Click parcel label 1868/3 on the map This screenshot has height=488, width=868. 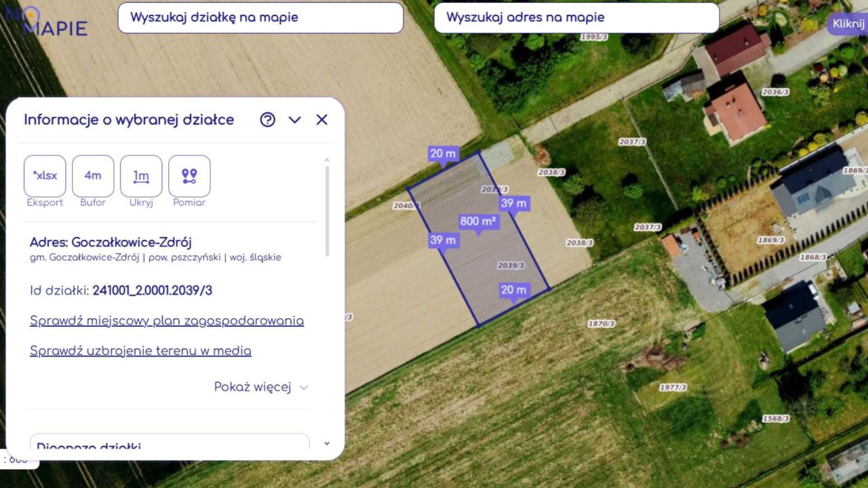(x=813, y=257)
